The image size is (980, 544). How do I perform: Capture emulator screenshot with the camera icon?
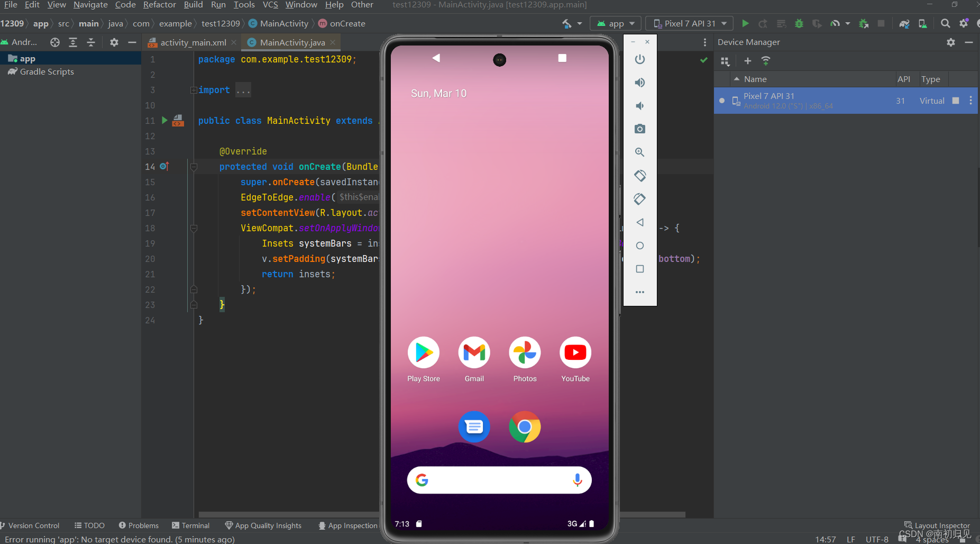pos(640,129)
